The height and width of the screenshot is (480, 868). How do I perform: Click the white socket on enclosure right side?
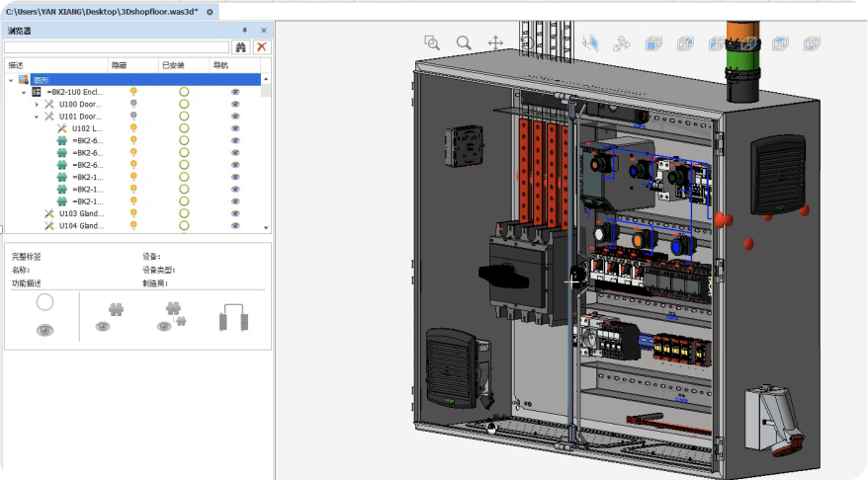(x=773, y=420)
